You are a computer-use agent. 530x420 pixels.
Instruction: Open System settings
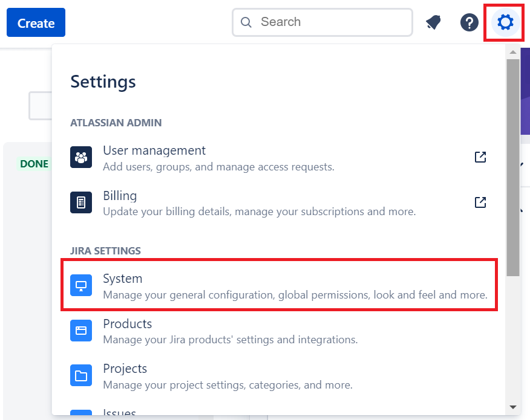122,279
